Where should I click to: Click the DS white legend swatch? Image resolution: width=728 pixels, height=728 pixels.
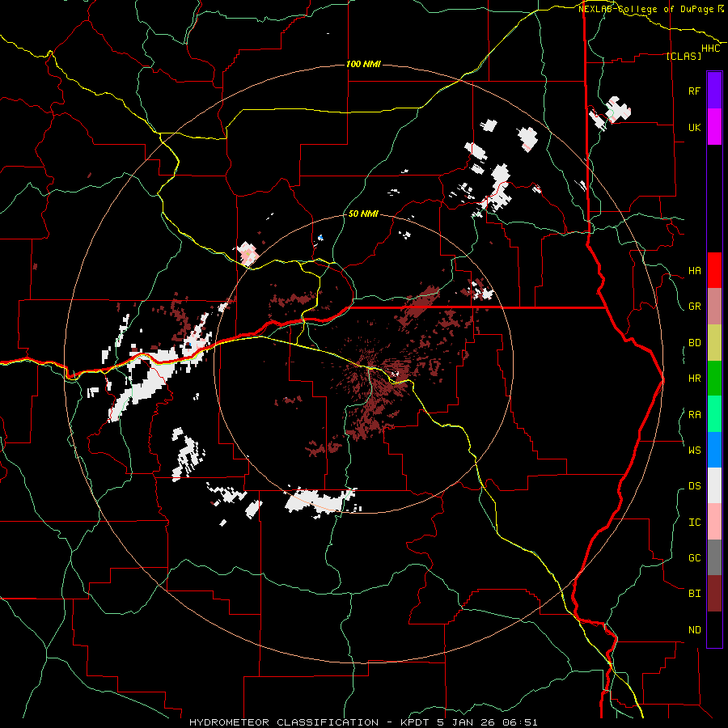[714, 485]
